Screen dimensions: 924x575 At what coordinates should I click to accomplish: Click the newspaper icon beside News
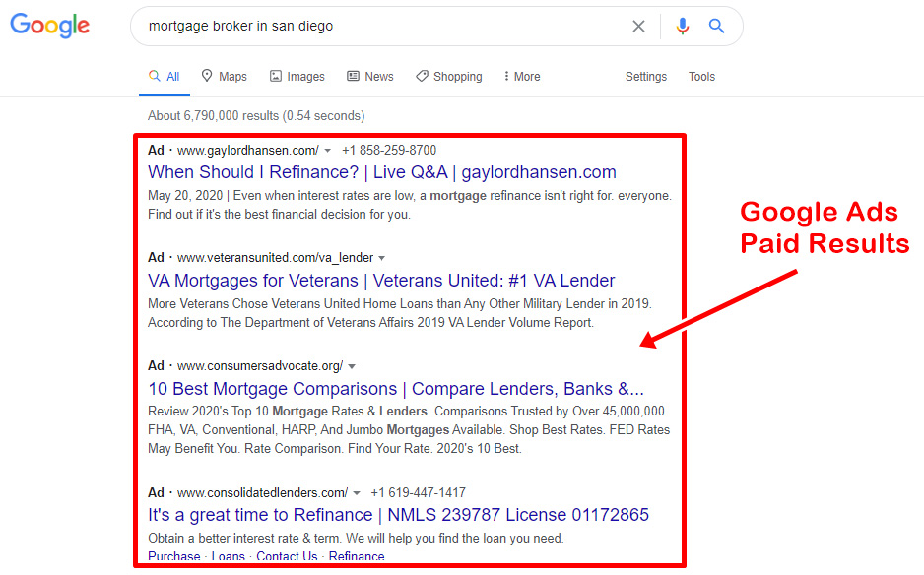point(353,76)
